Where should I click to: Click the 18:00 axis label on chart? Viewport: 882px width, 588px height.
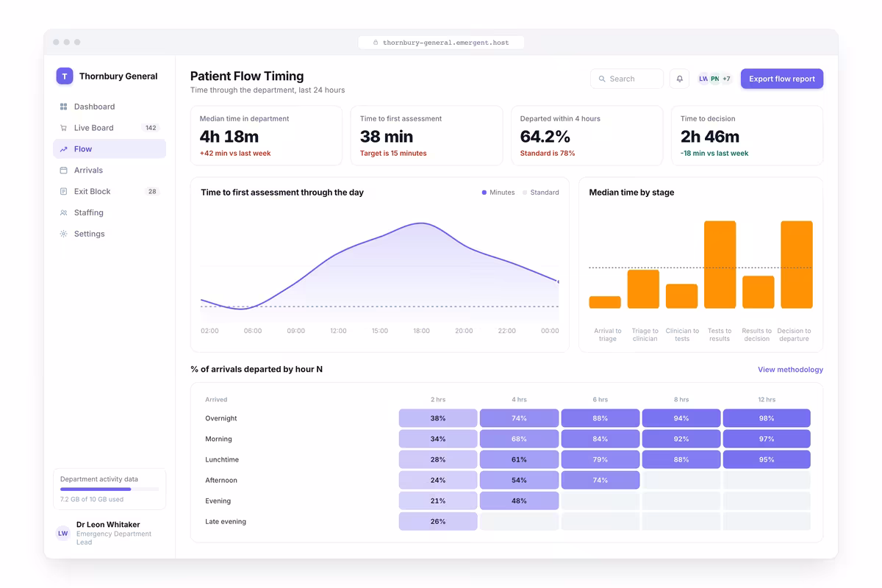[x=421, y=331]
